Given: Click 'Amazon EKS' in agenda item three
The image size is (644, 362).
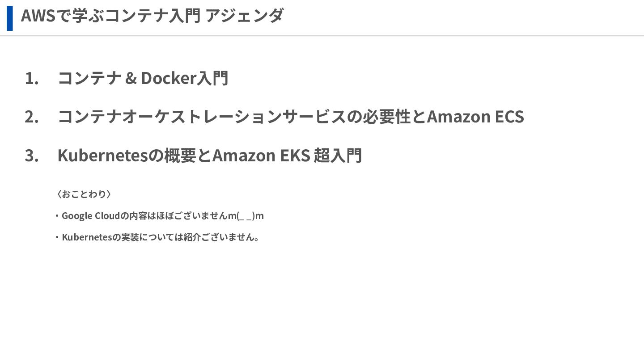Looking at the screenshot, I should pyautogui.click(x=261, y=156).
